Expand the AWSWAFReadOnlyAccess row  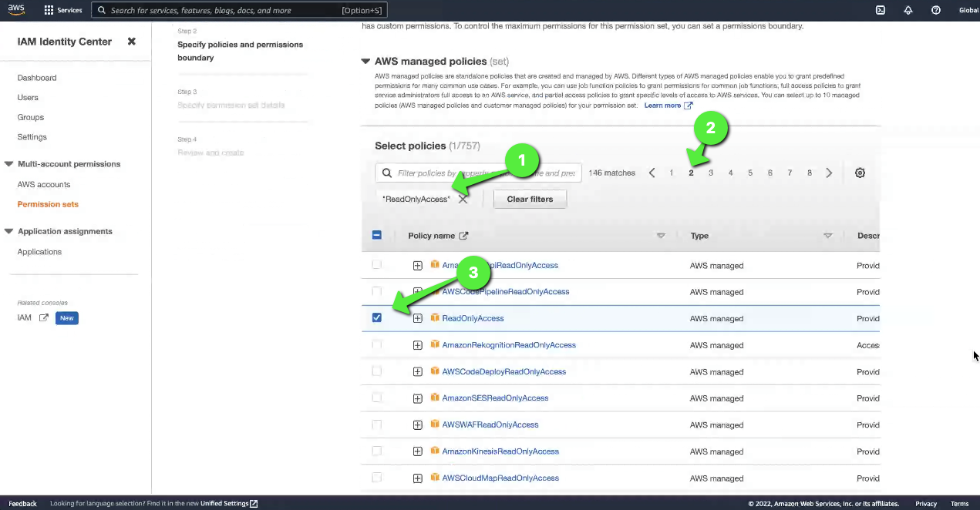pyautogui.click(x=417, y=425)
